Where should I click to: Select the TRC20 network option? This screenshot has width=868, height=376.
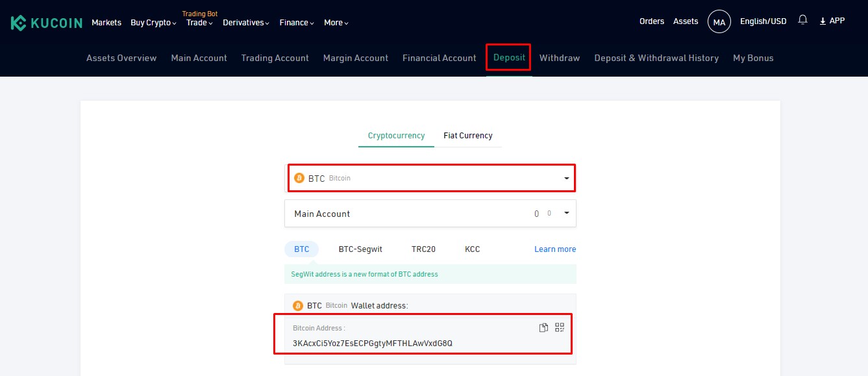pyautogui.click(x=423, y=249)
